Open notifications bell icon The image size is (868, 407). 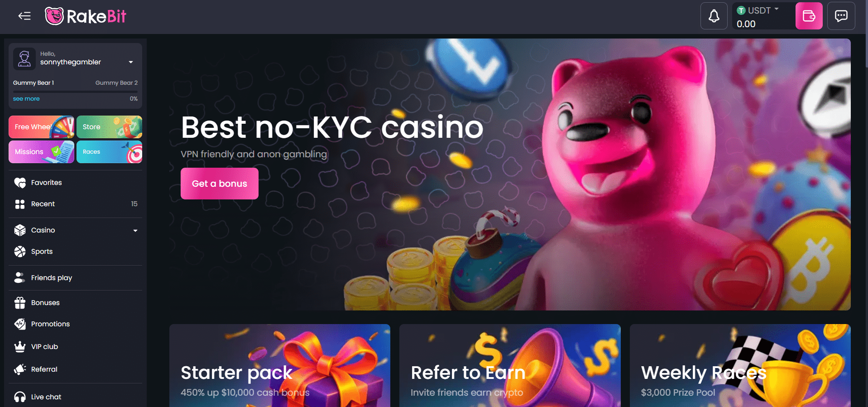(x=714, y=16)
